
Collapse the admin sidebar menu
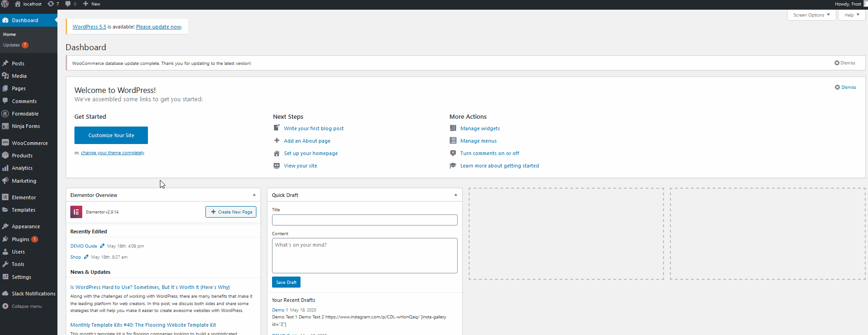(26, 306)
